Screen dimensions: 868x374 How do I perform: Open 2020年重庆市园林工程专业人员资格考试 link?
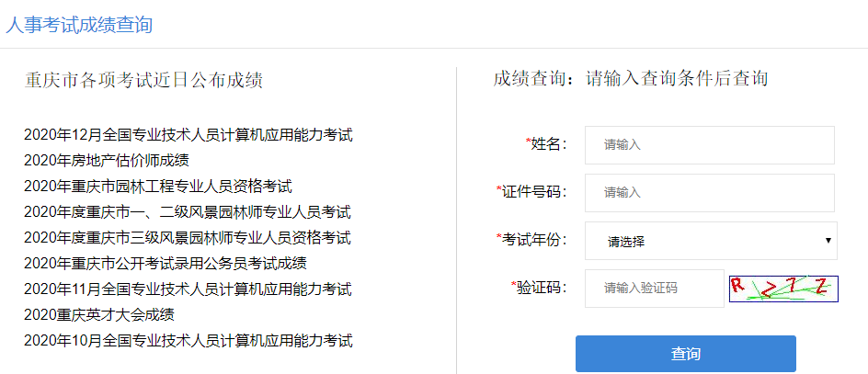(x=158, y=187)
